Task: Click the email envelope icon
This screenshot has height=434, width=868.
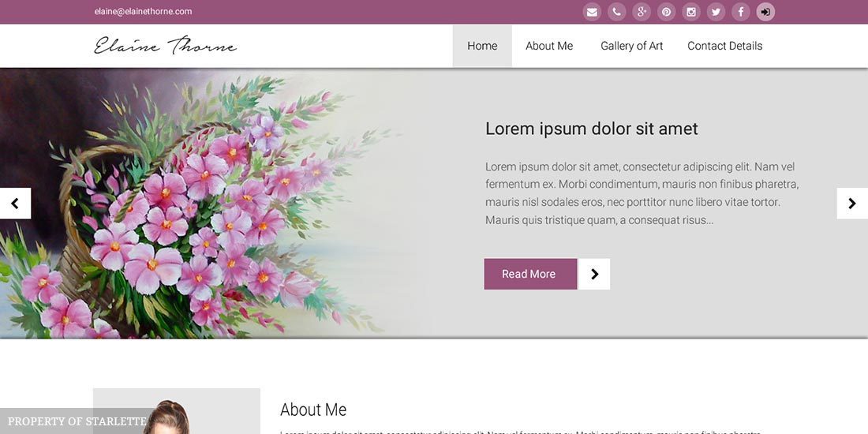Action: tap(592, 12)
